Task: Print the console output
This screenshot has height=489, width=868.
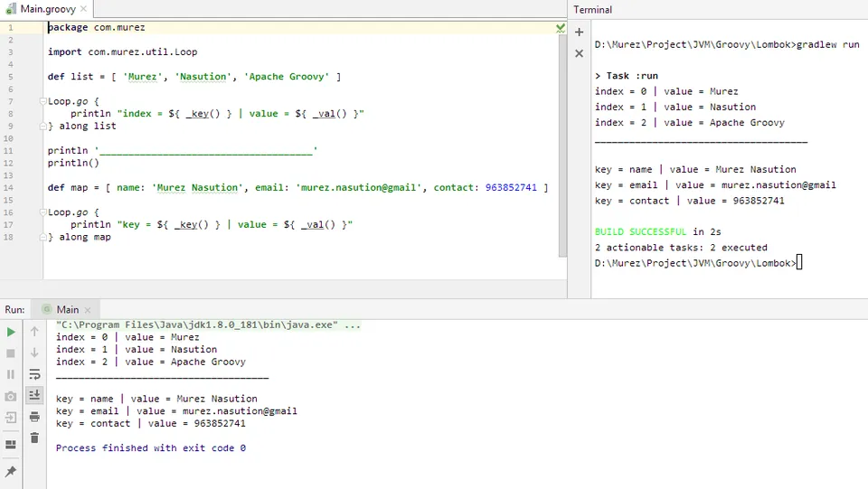Action: click(34, 417)
